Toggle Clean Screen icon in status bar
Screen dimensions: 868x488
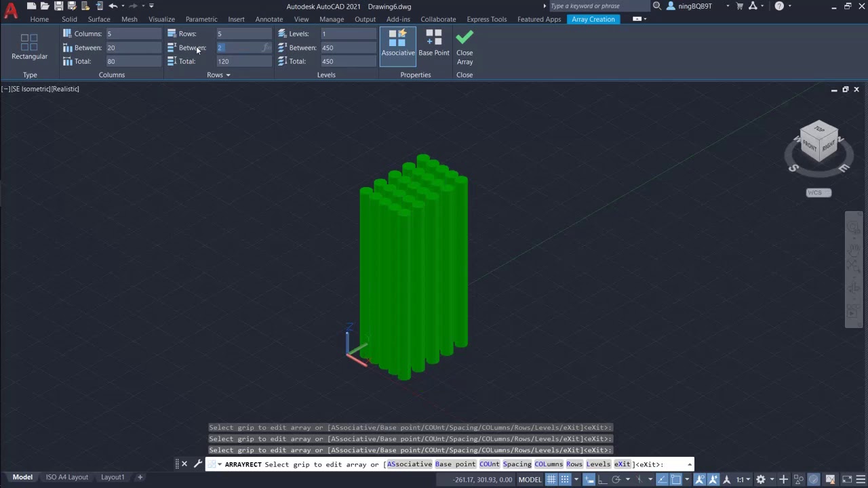[x=846, y=480]
